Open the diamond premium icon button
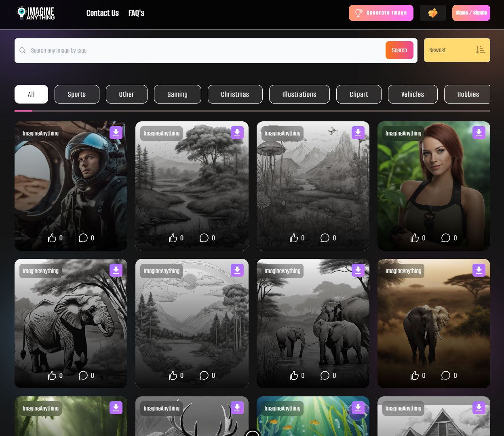This screenshot has height=436, width=504. (x=433, y=13)
